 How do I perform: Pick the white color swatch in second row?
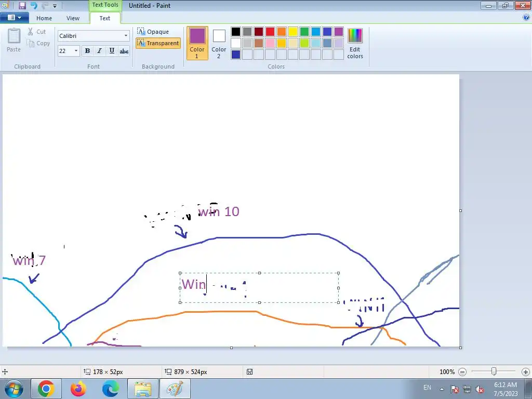click(x=236, y=43)
